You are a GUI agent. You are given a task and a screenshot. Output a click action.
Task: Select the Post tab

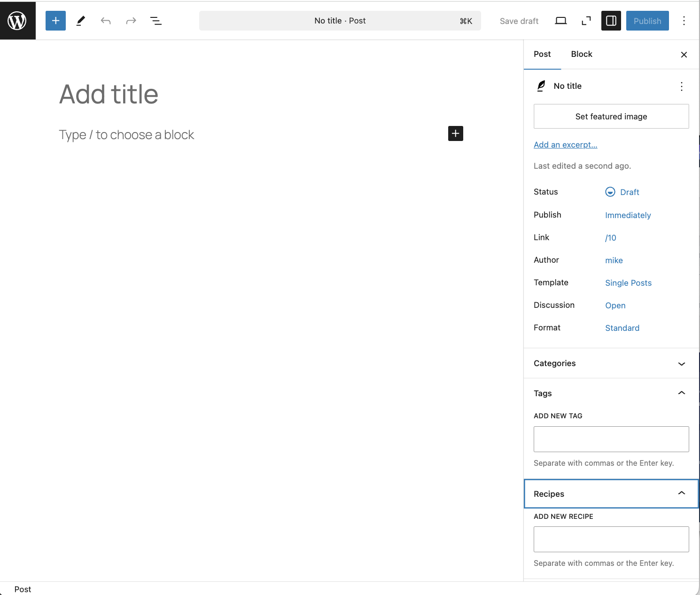(542, 54)
